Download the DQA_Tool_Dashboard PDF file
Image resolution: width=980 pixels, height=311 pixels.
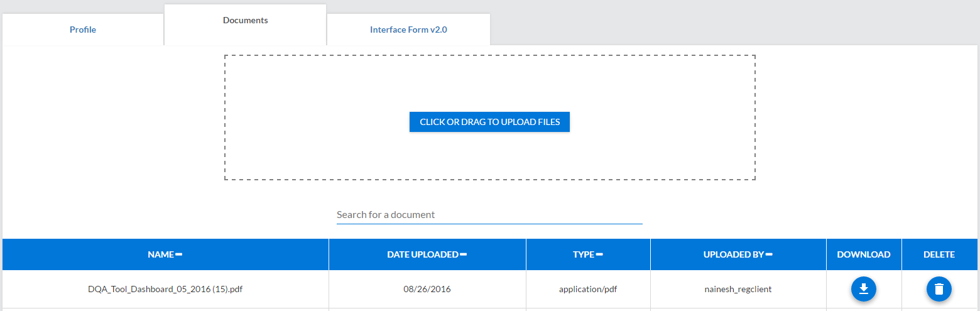tap(863, 289)
